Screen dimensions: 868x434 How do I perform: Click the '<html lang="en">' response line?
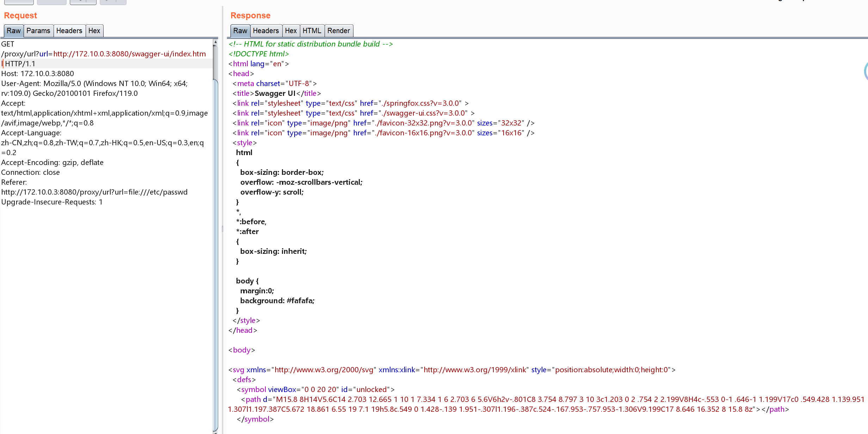[x=259, y=64]
